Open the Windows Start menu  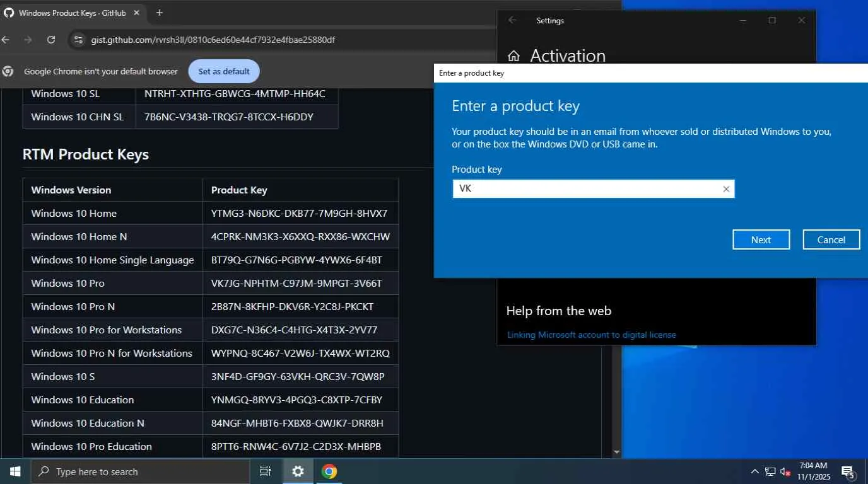[x=15, y=471]
